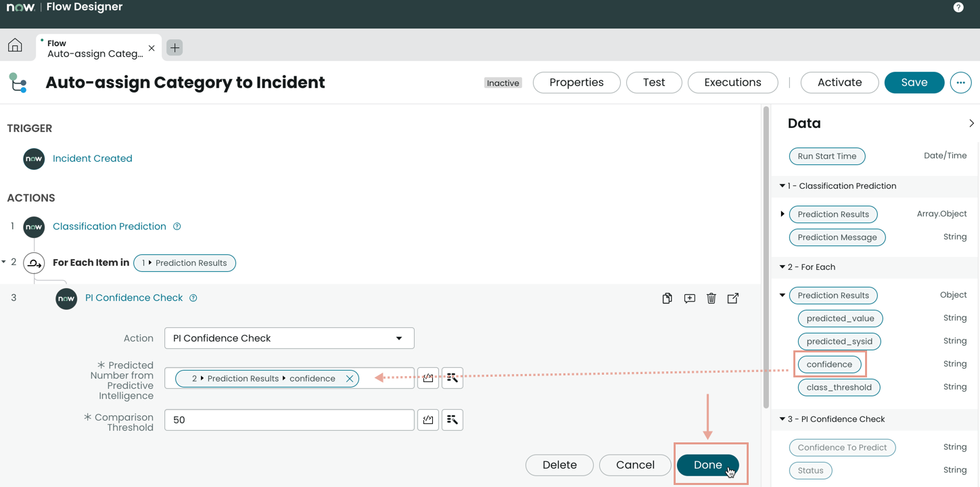Select the Status data pill
This screenshot has width=980, height=487.
click(x=810, y=471)
